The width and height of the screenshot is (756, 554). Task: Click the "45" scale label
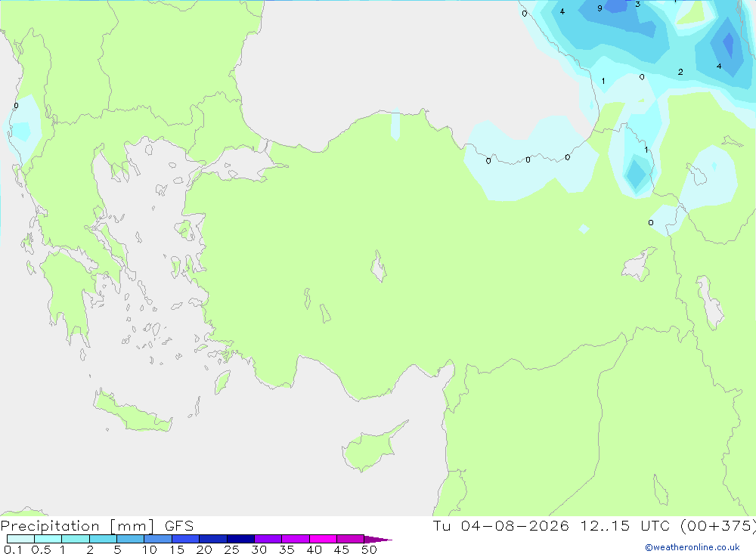[342, 549]
